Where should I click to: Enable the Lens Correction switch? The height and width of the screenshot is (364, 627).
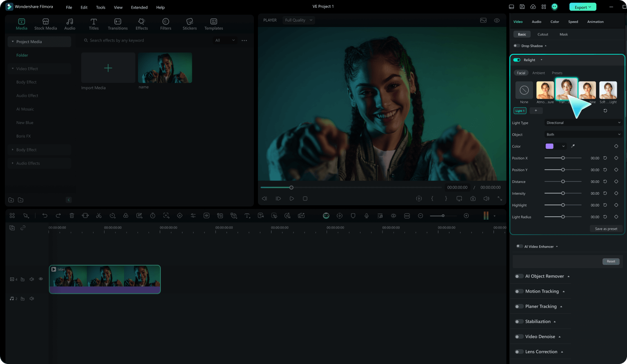click(519, 352)
